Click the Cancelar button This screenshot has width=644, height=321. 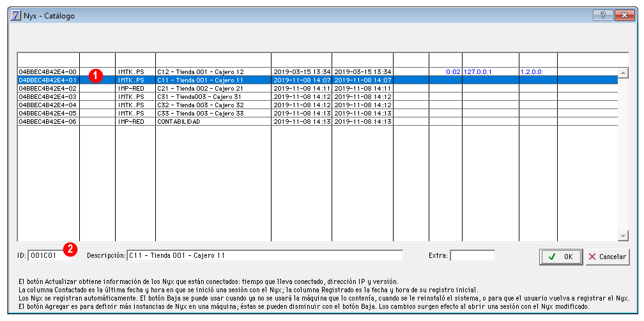(608, 257)
